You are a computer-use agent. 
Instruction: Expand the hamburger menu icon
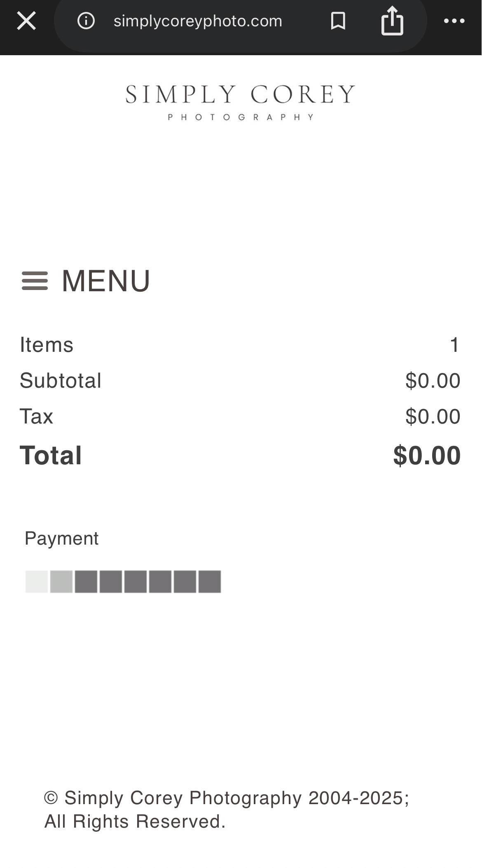tap(35, 281)
